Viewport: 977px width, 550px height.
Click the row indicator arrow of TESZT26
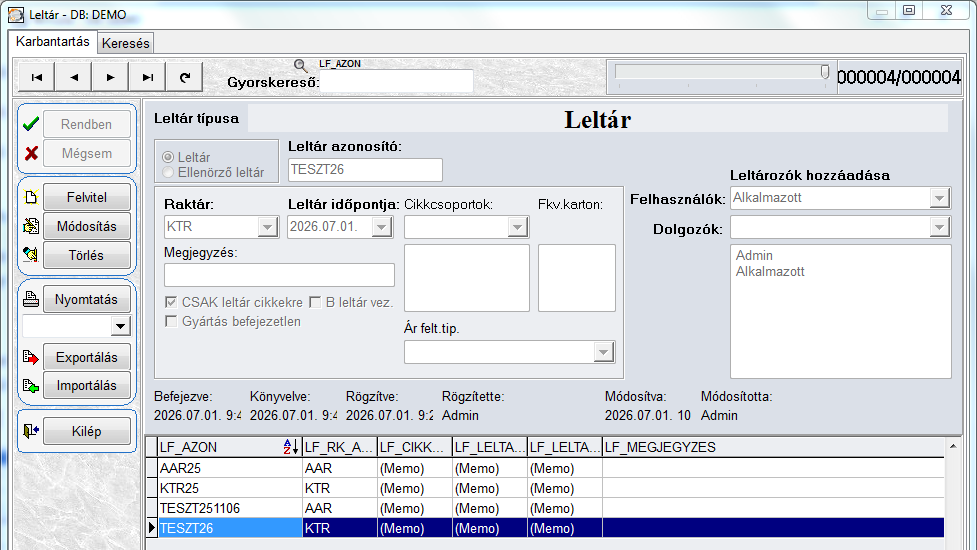[x=151, y=528]
